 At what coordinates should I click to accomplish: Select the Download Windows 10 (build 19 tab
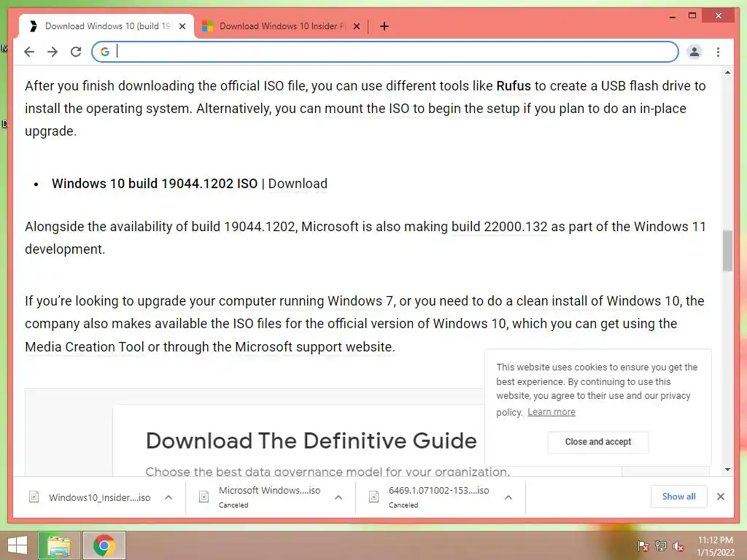click(x=107, y=26)
